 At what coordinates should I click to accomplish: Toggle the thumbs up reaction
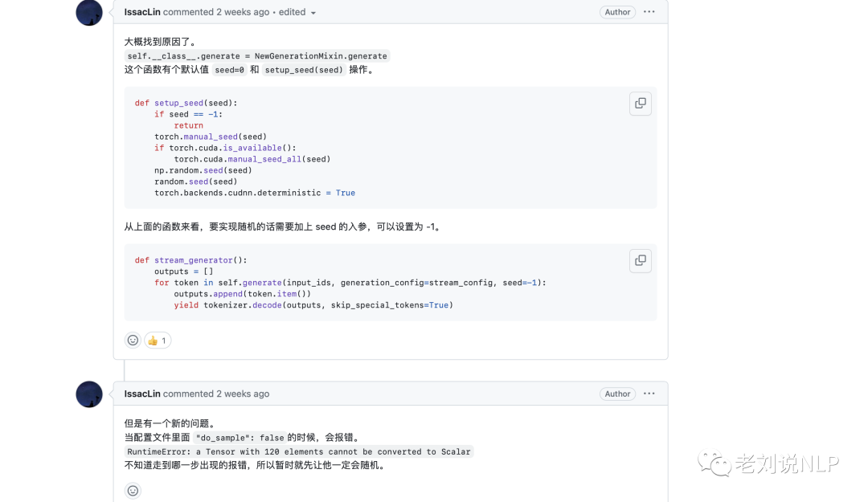[x=158, y=341]
